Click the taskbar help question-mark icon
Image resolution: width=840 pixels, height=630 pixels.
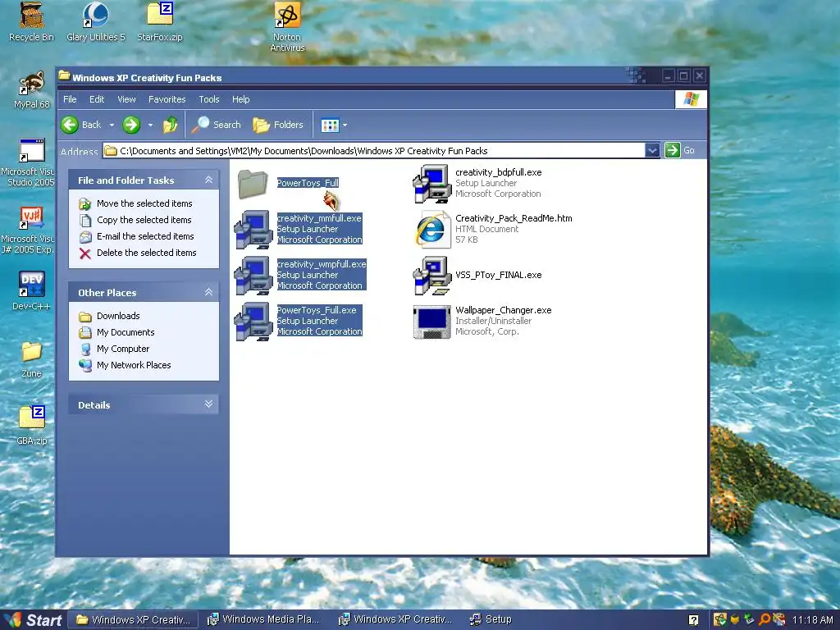(x=693, y=620)
